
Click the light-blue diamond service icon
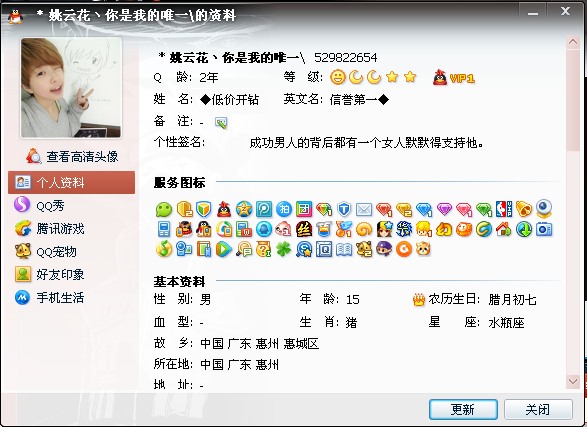pos(424,210)
